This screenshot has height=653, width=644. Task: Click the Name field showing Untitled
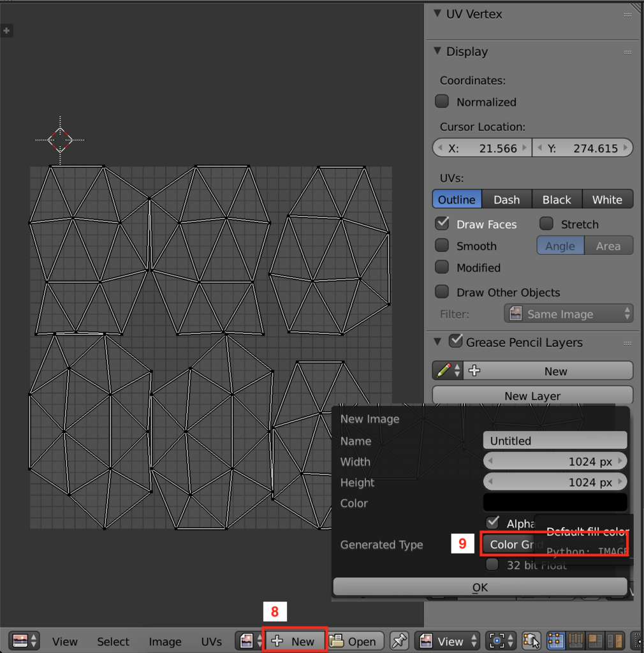point(555,440)
